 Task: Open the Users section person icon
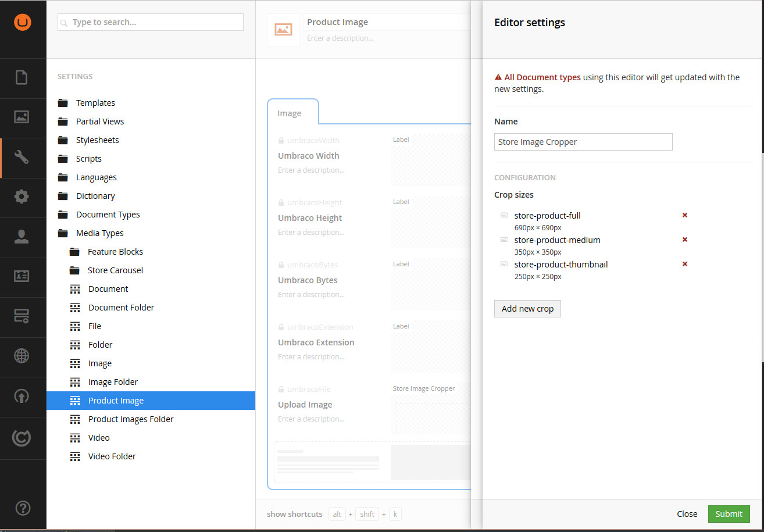coord(23,237)
